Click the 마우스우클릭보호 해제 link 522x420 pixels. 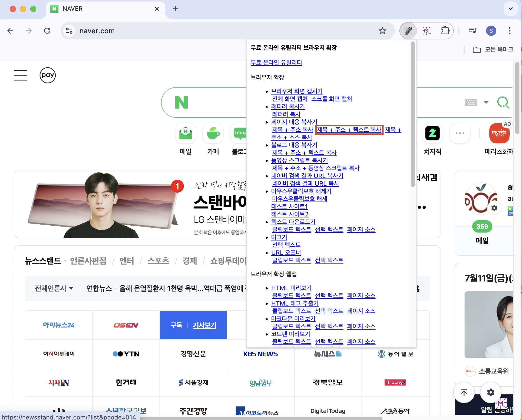(x=299, y=199)
